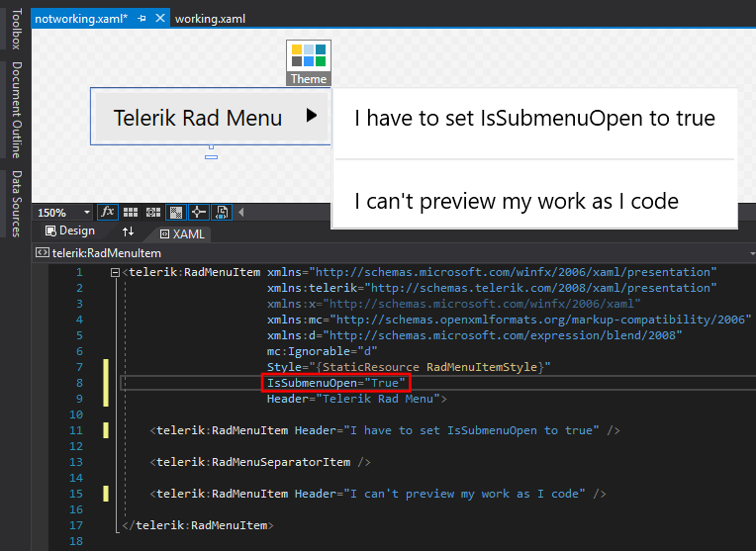756x551 pixels.
Task: Toggle artboard background checkerboard icon
Action: 176,212
